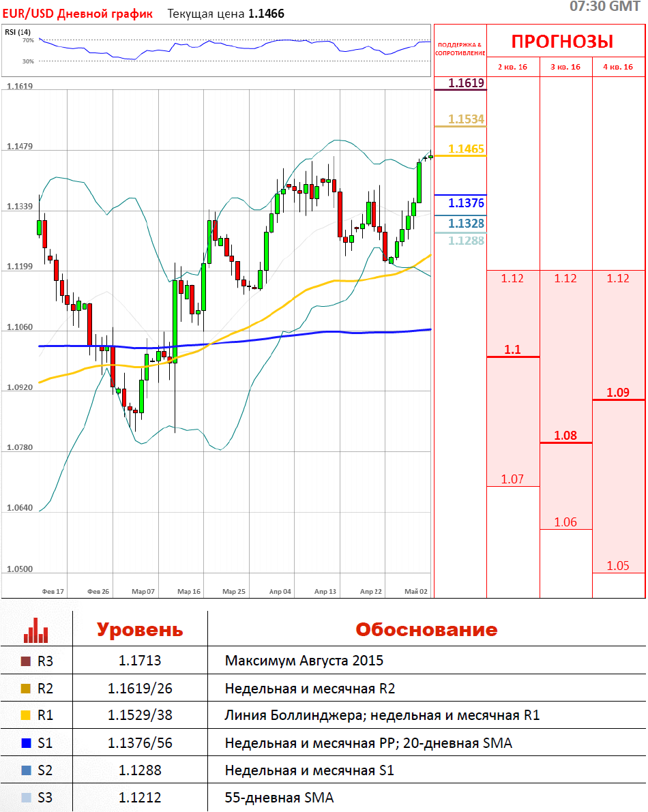Click the Уровень table header
The image size is (648, 812).
(140, 630)
